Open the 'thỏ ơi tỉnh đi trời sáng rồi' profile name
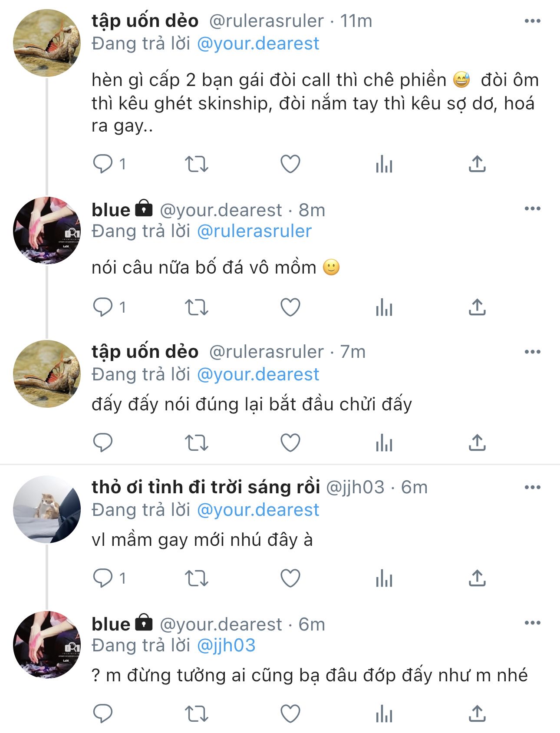The image size is (560, 733). pyautogui.click(x=206, y=487)
